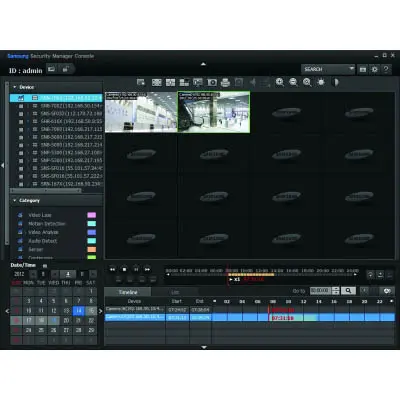Switch to the List tab
The width and height of the screenshot is (400, 400).
[x=175, y=292]
